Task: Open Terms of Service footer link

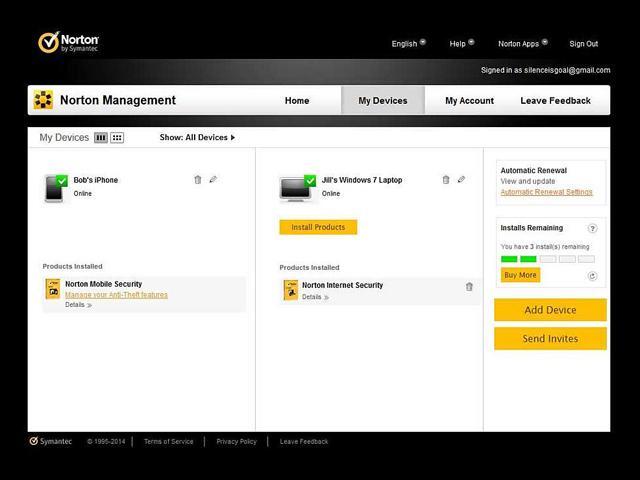Action: coord(169,442)
